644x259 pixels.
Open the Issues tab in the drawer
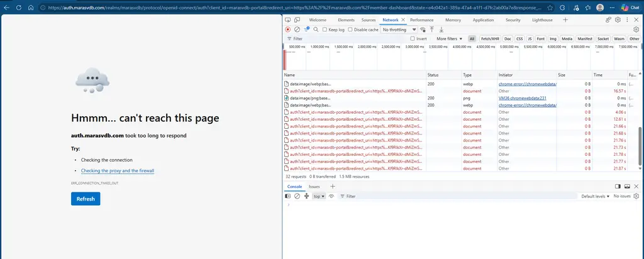(x=314, y=186)
